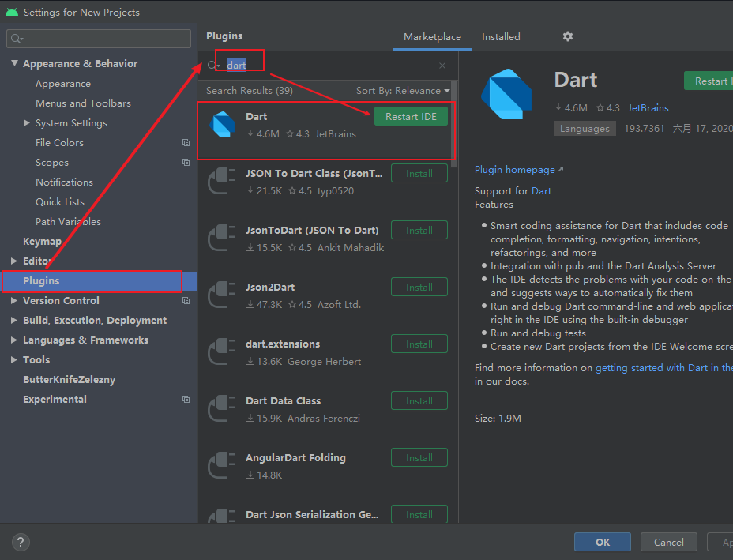Expand the Editor settings section

[x=14, y=261]
